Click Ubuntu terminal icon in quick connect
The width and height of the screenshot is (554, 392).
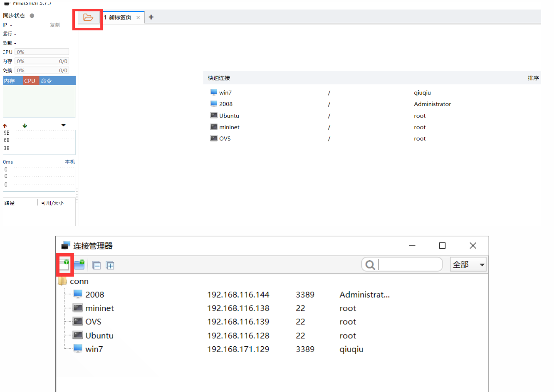pos(214,115)
